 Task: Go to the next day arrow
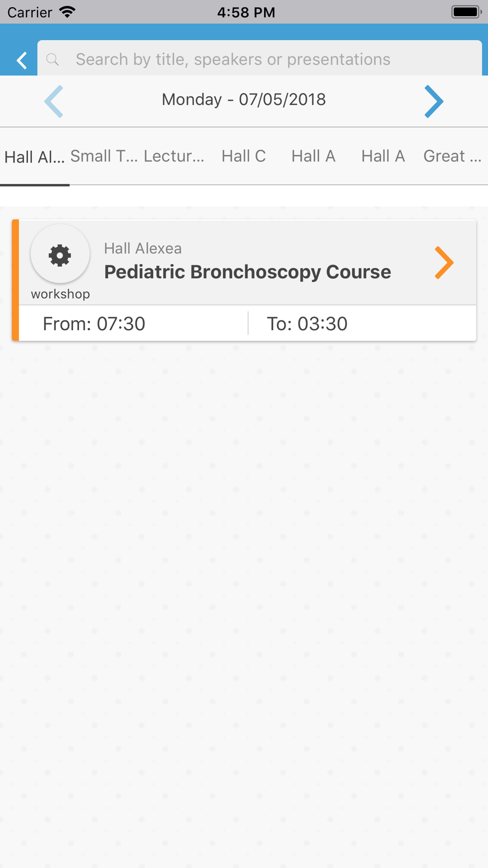[x=433, y=102]
